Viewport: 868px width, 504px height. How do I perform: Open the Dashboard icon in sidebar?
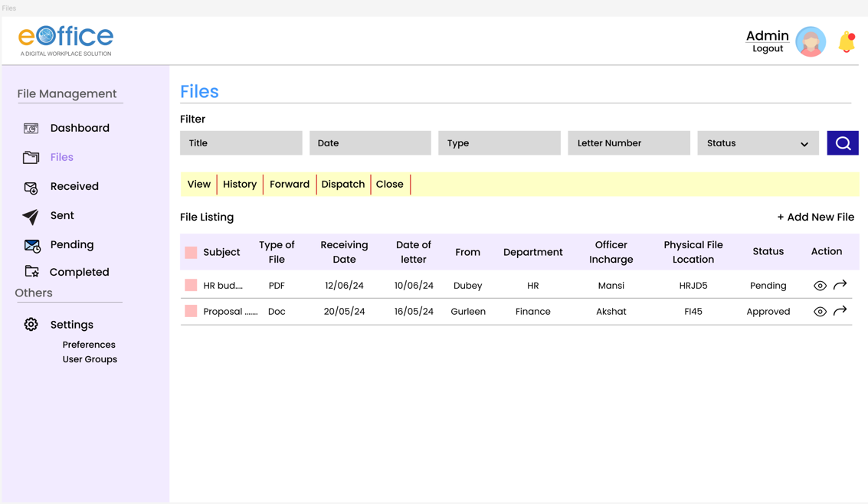click(31, 129)
